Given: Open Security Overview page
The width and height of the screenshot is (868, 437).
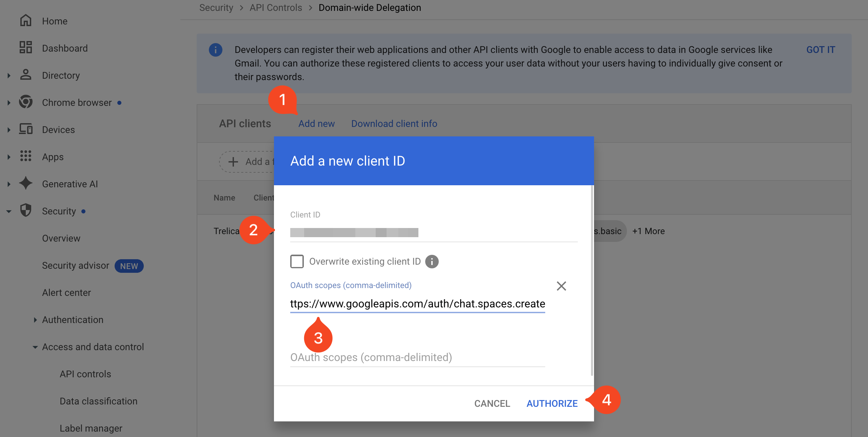Looking at the screenshot, I should pyautogui.click(x=61, y=238).
